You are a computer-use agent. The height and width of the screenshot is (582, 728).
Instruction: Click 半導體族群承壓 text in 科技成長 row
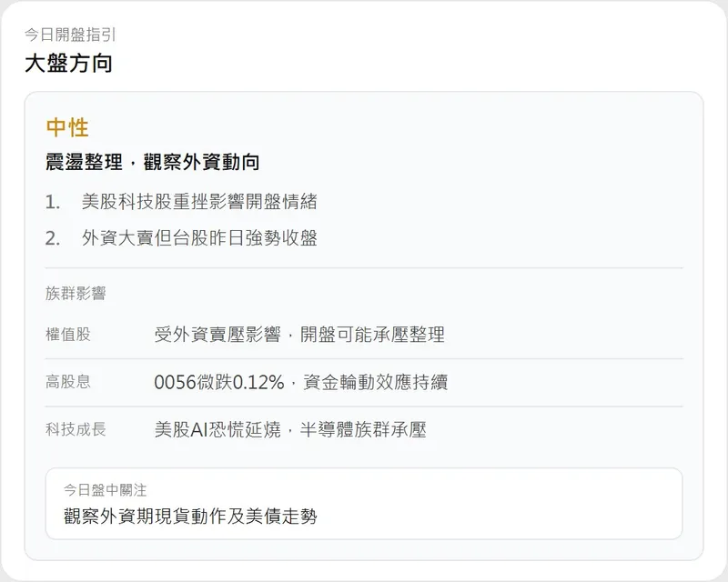click(363, 430)
